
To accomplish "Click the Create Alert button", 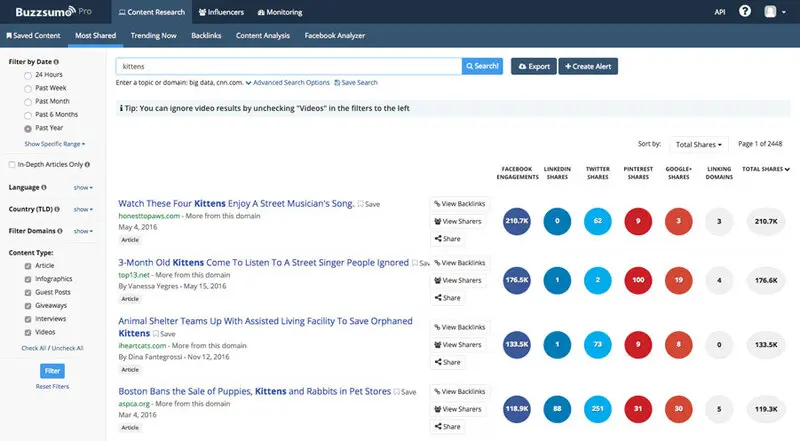I will (588, 66).
